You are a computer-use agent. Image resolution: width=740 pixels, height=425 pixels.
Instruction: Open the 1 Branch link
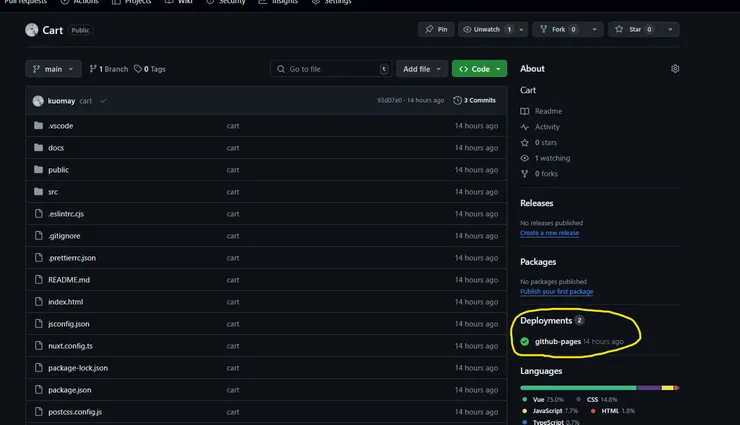[109, 69]
